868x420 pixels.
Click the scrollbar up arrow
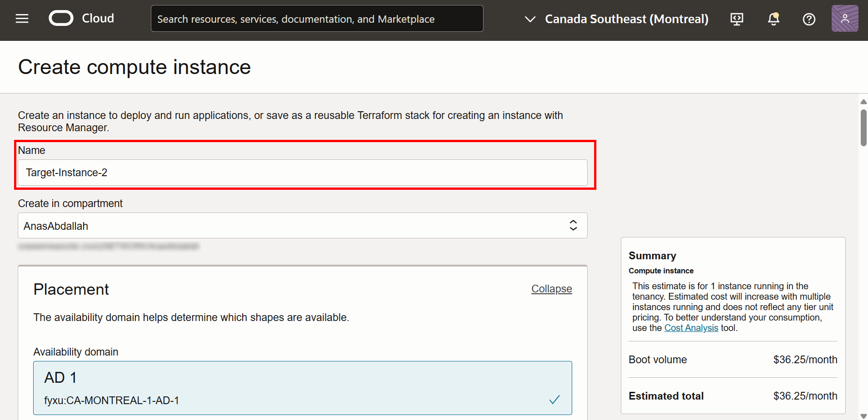[x=863, y=102]
